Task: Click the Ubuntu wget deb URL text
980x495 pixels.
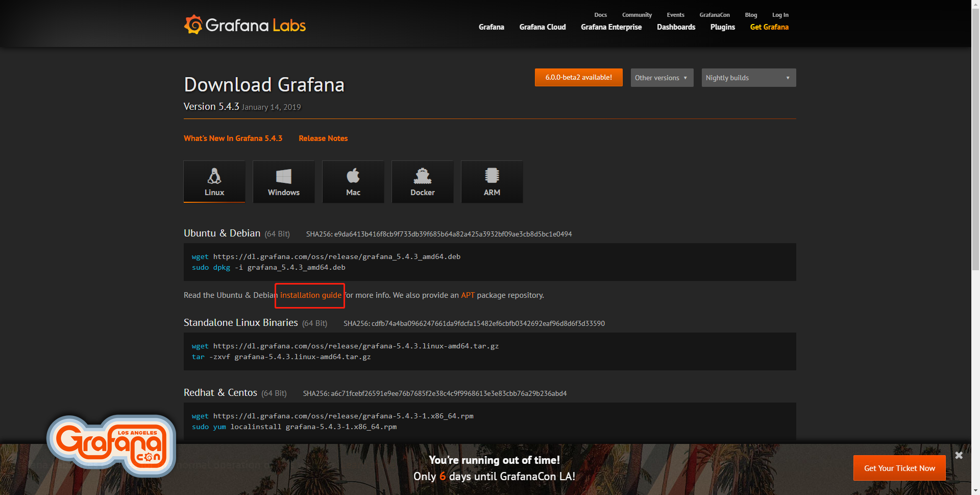Action: (x=337, y=256)
